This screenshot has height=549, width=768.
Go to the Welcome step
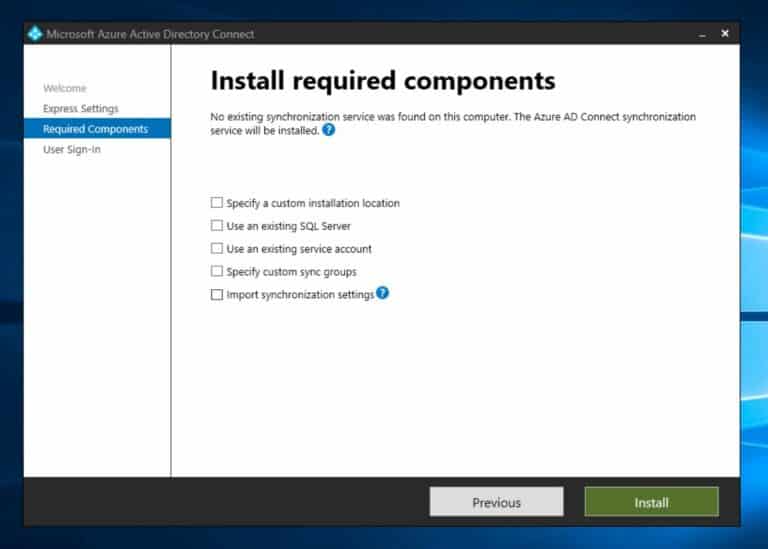[x=65, y=88]
